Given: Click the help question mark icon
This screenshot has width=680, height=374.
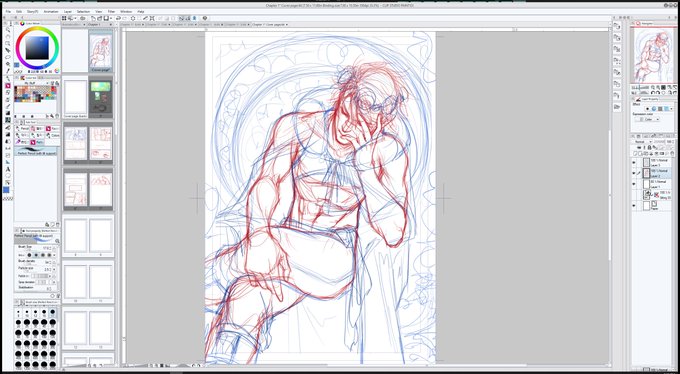Looking at the screenshot, I should coord(205,18).
